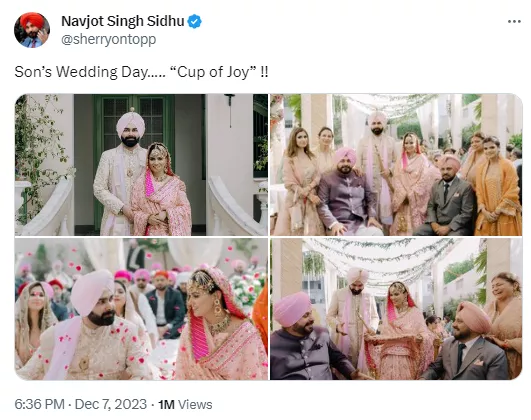Open the 1M Views count
This screenshot has height=420, width=531.
tap(185, 404)
